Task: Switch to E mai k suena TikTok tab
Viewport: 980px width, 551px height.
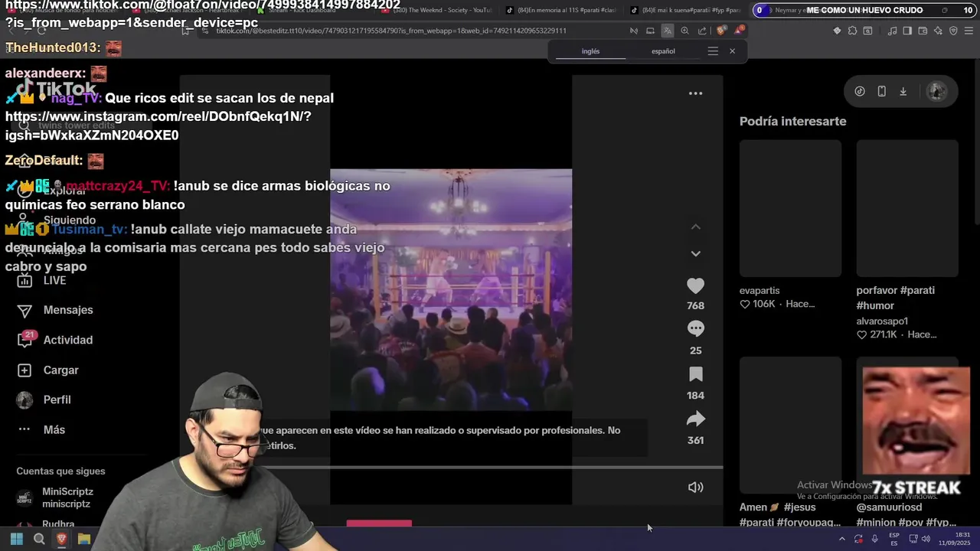Action: [x=686, y=10]
